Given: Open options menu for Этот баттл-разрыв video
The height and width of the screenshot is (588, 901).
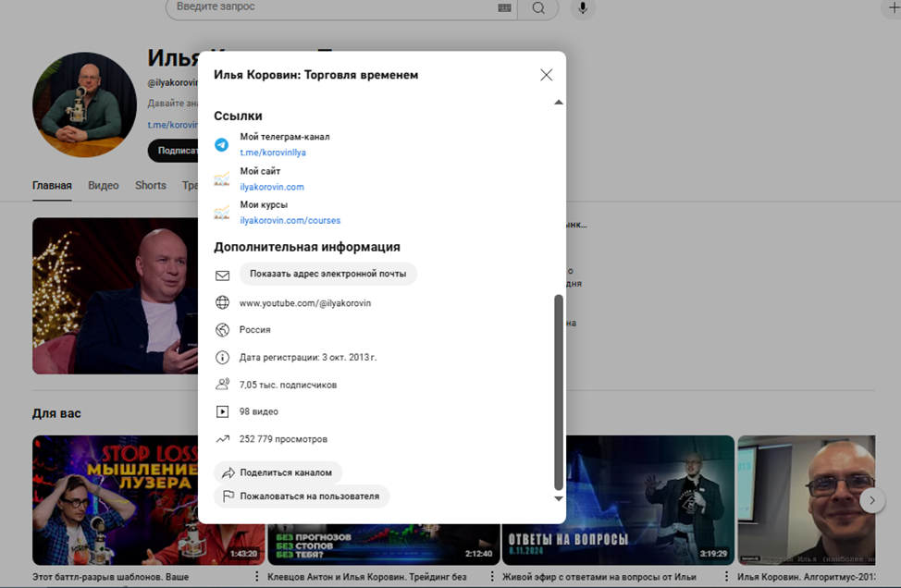Looking at the screenshot, I should pyautogui.click(x=257, y=577).
